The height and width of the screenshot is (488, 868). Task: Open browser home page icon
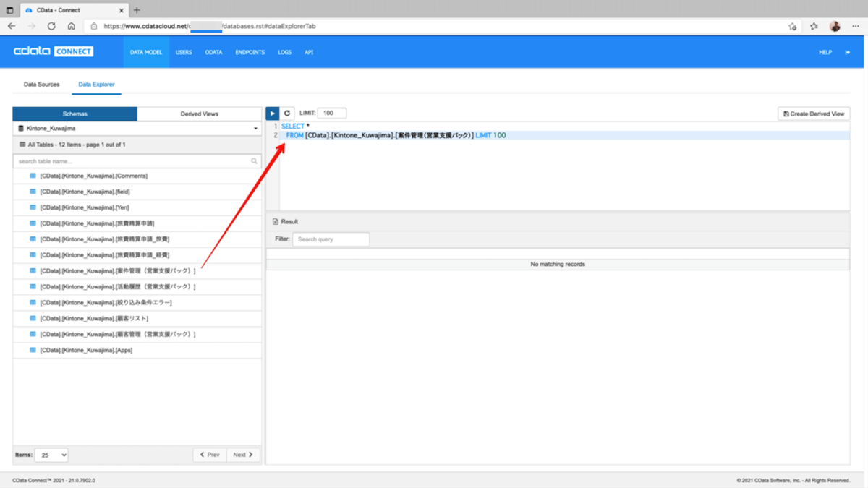coord(71,26)
